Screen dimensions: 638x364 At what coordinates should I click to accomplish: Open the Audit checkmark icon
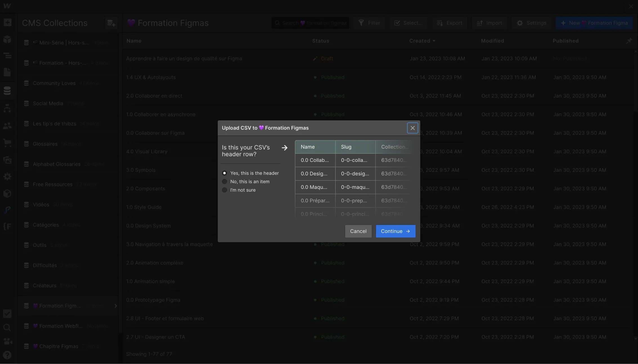[7, 314]
